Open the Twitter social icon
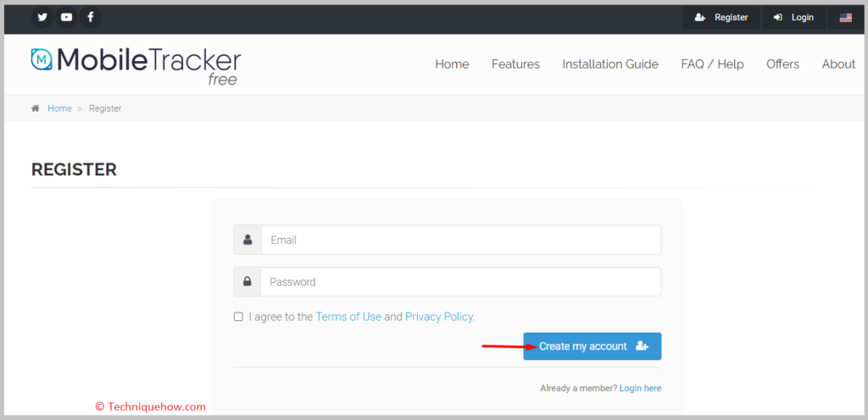The width and height of the screenshot is (868, 420). click(x=42, y=17)
